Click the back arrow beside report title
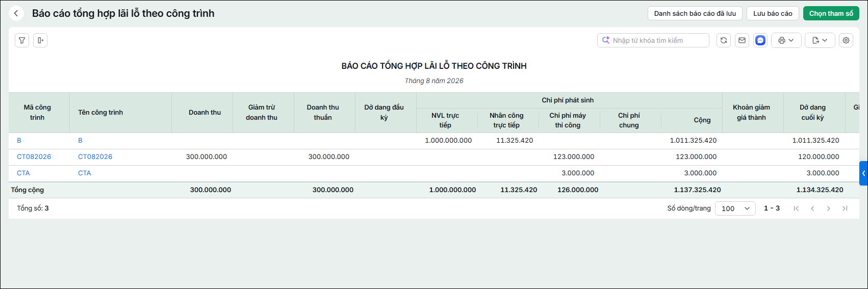 16,13
